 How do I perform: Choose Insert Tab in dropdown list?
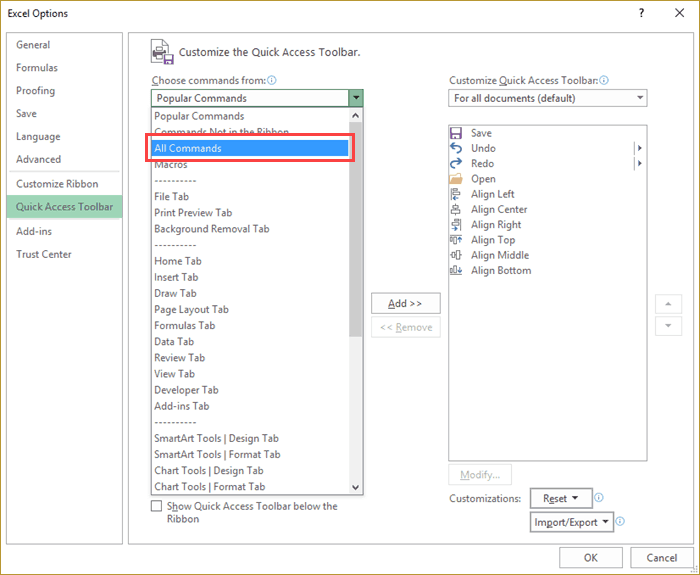click(x=250, y=277)
